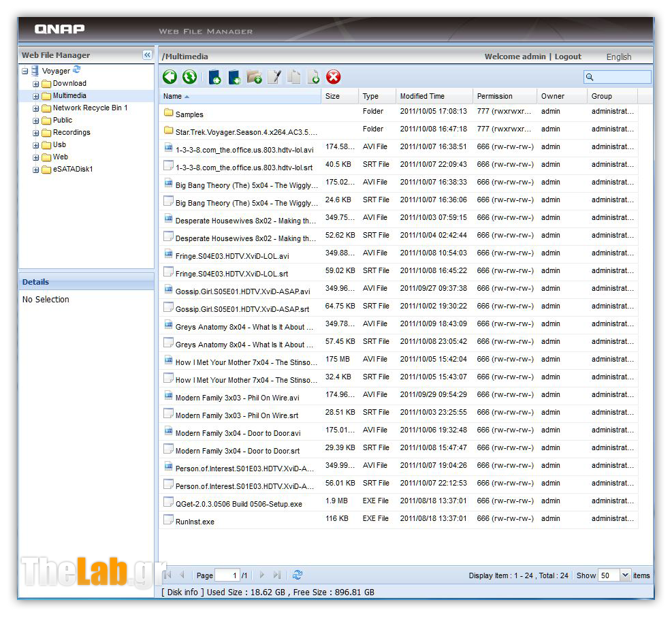This screenshot has width=672, height=617.
Task: Go to next page arrow in pager
Action: click(262, 575)
